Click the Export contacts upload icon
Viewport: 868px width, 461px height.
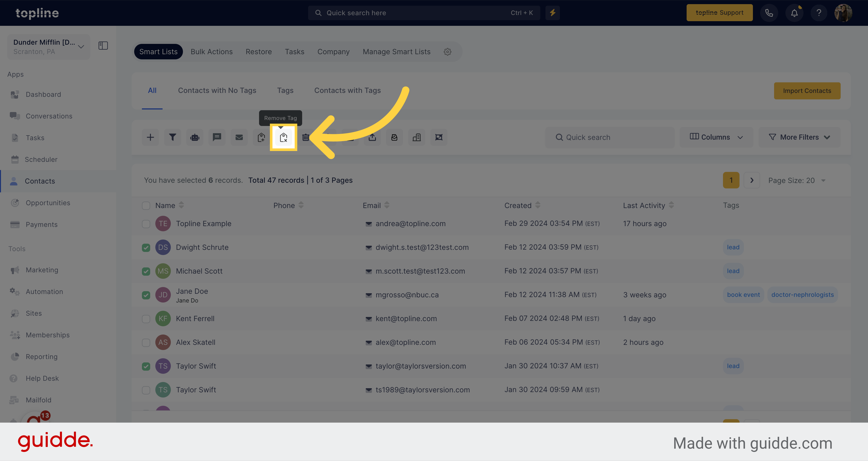pos(372,138)
